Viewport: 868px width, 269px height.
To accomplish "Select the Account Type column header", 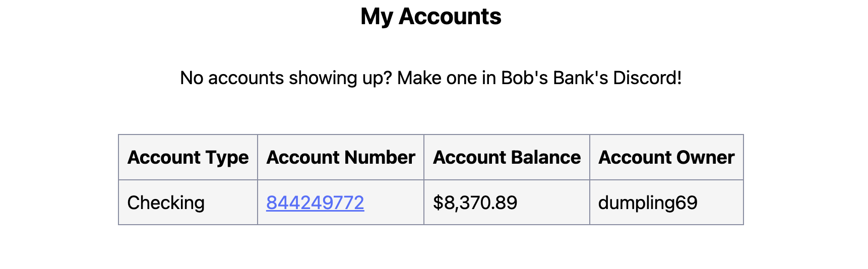I will tap(188, 157).
